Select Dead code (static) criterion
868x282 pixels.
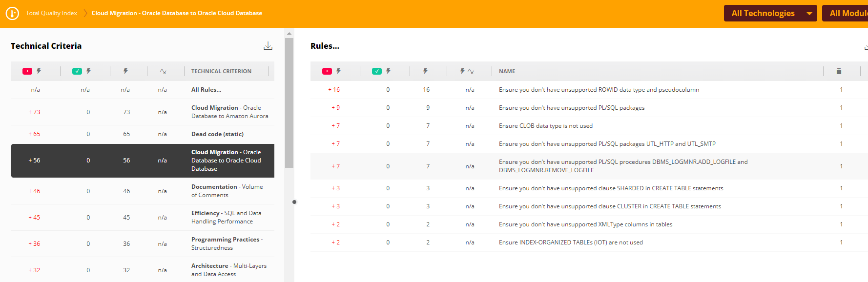(217, 134)
